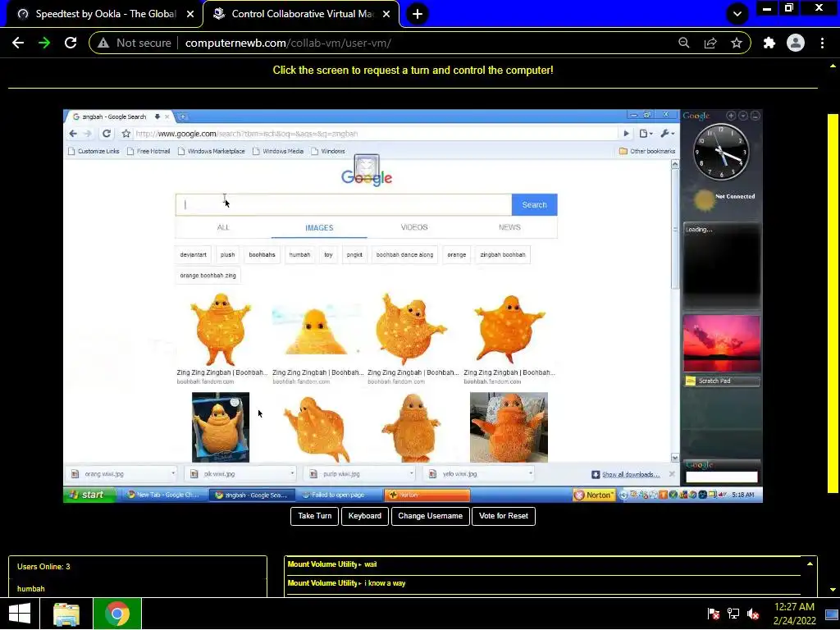Open VM browser page menu icon
840x630 pixels.
pyautogui.click(x=646, y=134)
